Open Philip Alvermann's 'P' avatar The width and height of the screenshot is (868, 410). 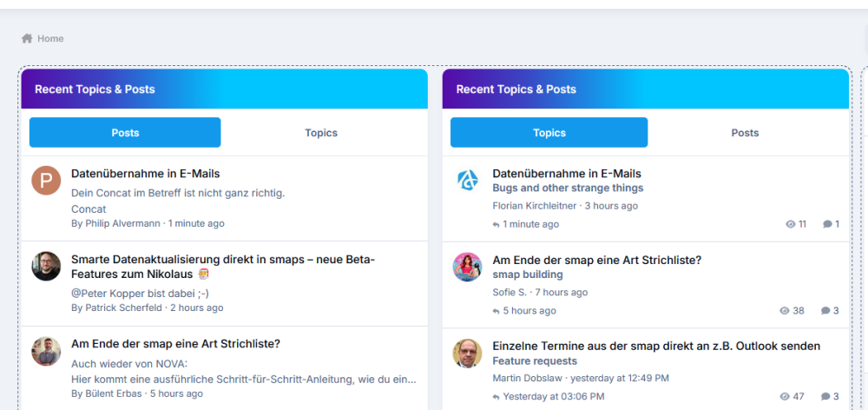pos(46,181)
